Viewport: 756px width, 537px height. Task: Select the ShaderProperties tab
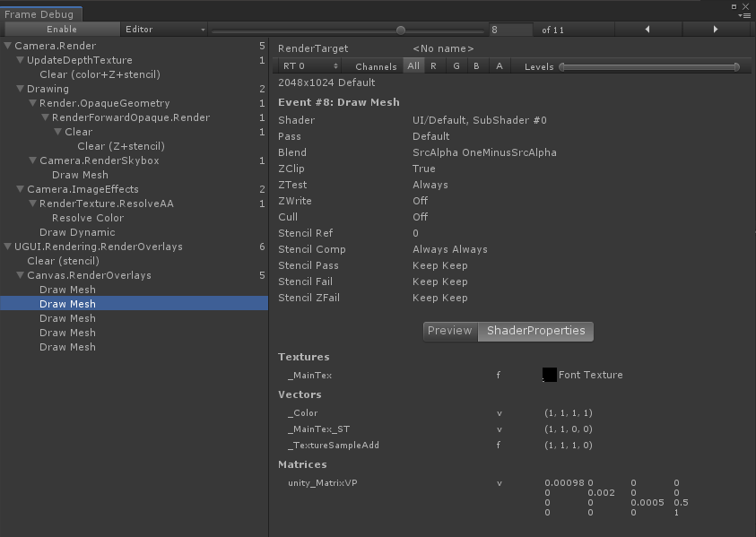click(535, 331)
